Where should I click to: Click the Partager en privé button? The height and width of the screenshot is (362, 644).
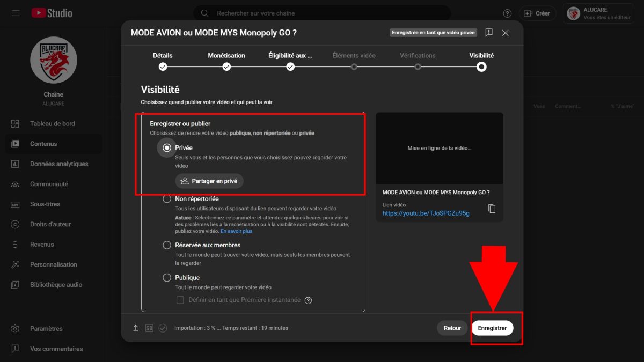tap(209, 181)
